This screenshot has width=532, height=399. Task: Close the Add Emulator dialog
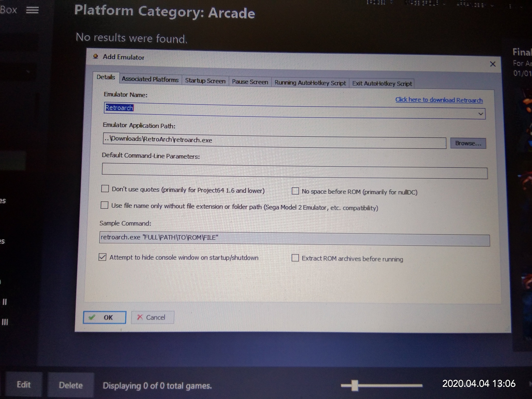tap(493, 64)
